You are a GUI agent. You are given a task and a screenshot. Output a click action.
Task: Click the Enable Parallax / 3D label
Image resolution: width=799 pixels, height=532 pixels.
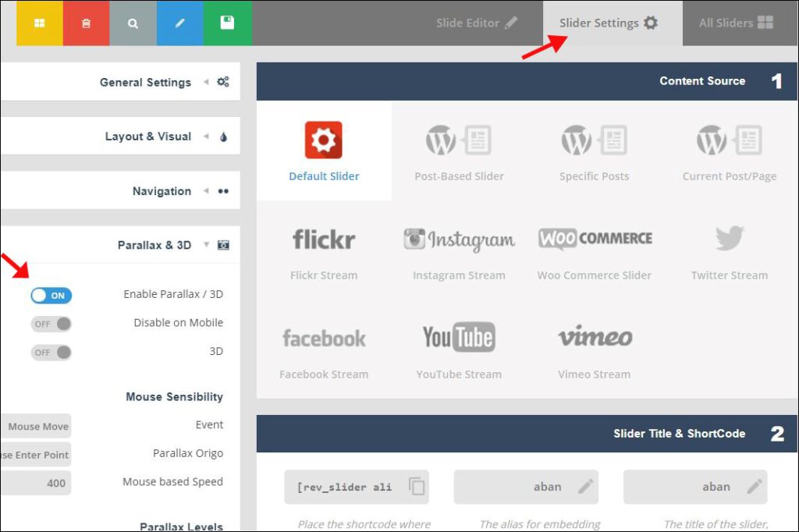click(173, 294)
